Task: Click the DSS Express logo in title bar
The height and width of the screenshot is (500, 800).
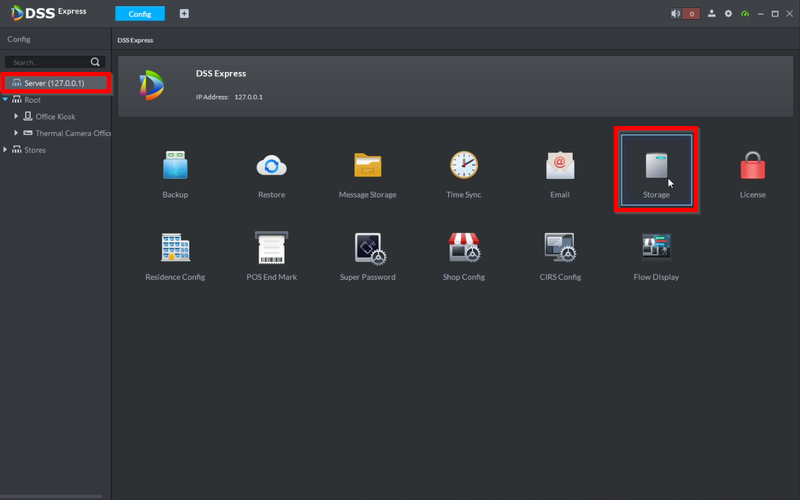Action: point(48,12)
